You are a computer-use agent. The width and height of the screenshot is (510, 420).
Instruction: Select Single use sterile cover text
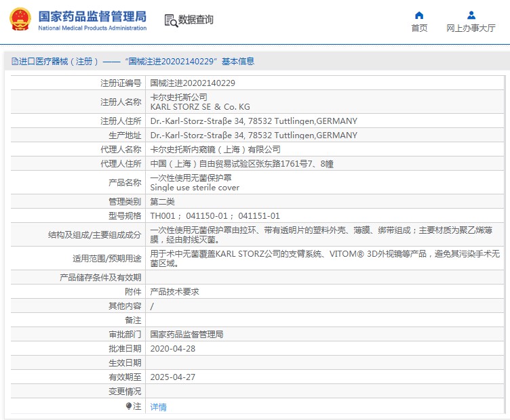point(195,188)
